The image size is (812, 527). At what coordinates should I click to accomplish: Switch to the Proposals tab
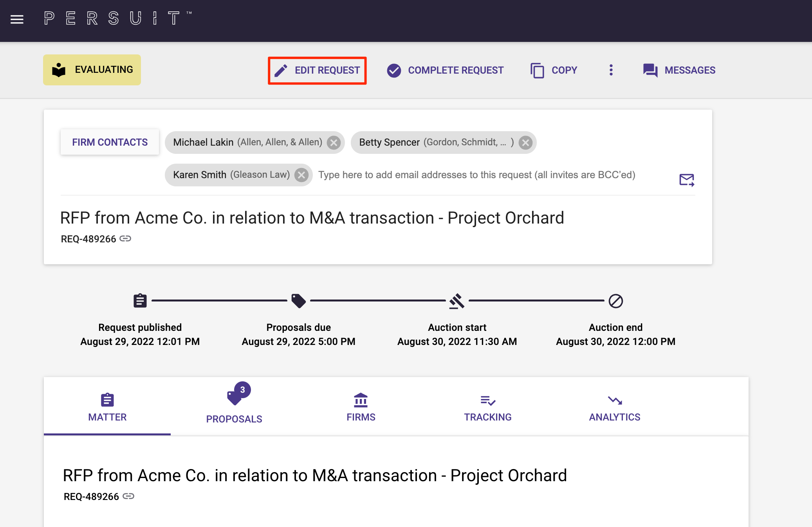[x=234, y=407]
